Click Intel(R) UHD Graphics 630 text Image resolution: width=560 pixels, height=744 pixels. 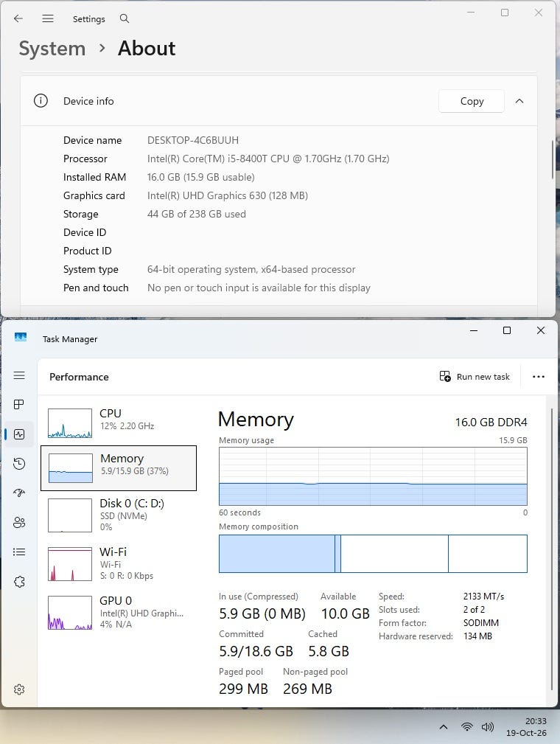(227, 196)
